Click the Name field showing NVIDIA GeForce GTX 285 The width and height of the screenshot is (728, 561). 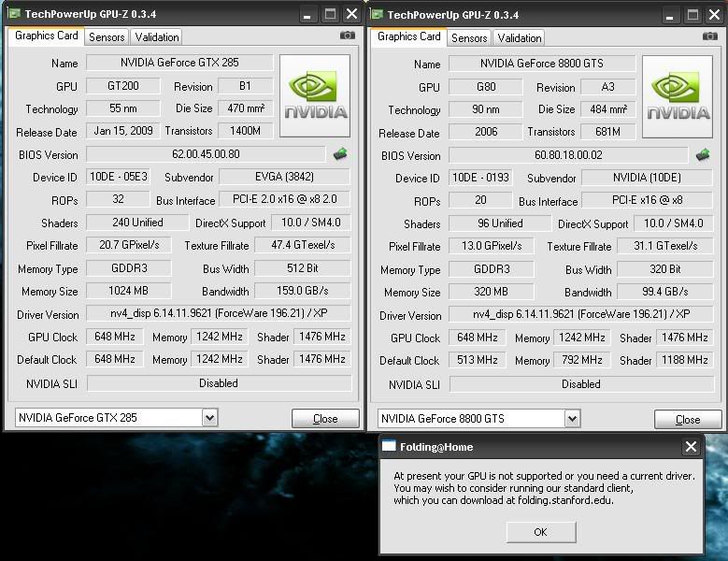(179, 63)
